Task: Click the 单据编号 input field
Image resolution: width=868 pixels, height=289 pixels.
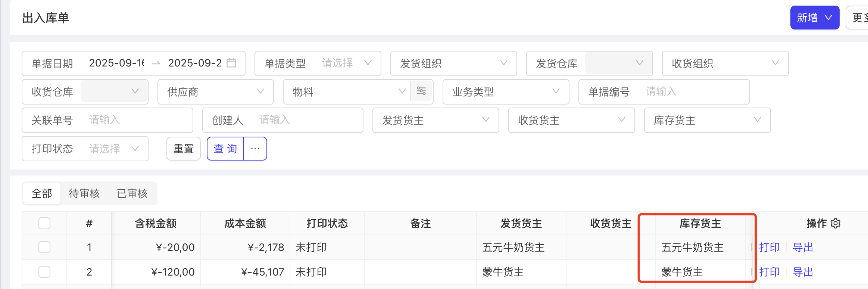Action: [x=694, y=91]
